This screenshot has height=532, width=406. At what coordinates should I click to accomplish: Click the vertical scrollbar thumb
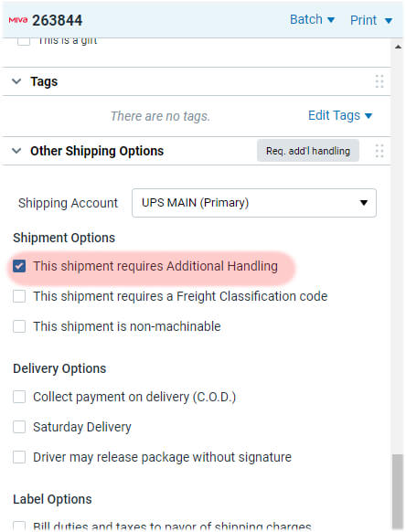[398, 491]
